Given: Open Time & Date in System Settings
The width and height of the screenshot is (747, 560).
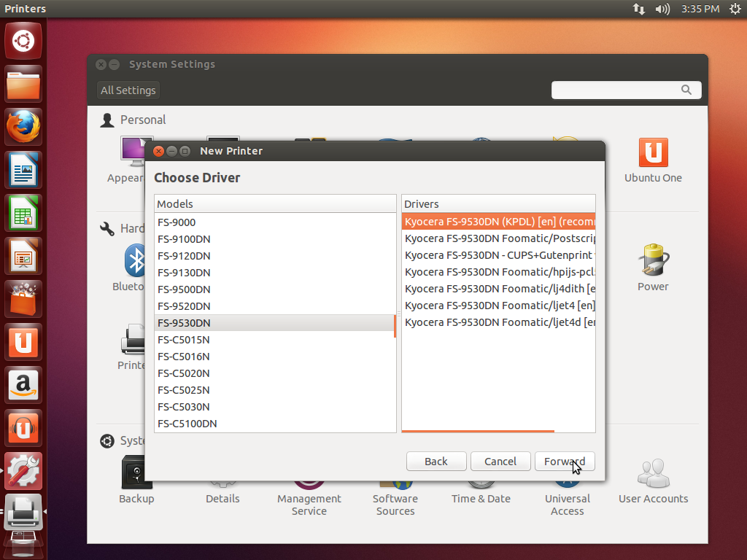Looking at the screenshot, I should [x=481, y=493].
